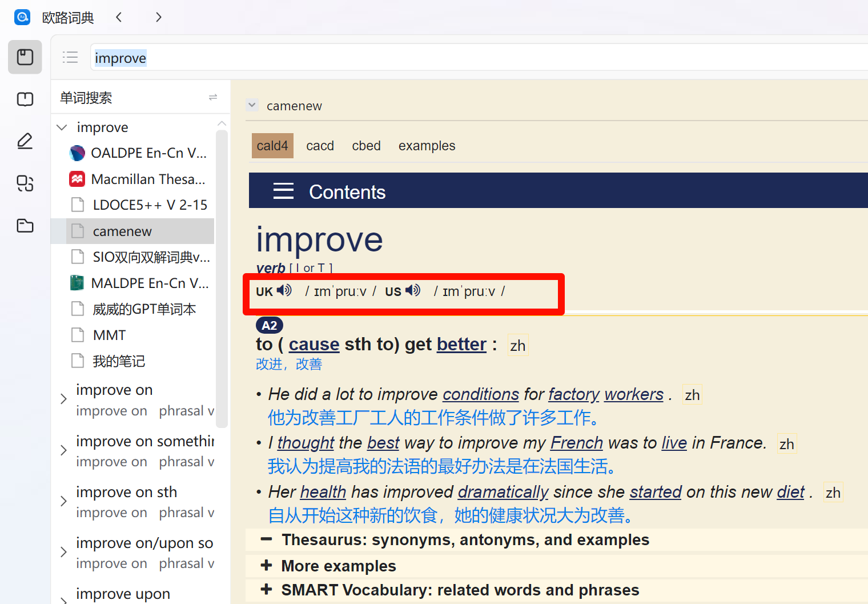Follow the 'live' link

tap(674, 443)
